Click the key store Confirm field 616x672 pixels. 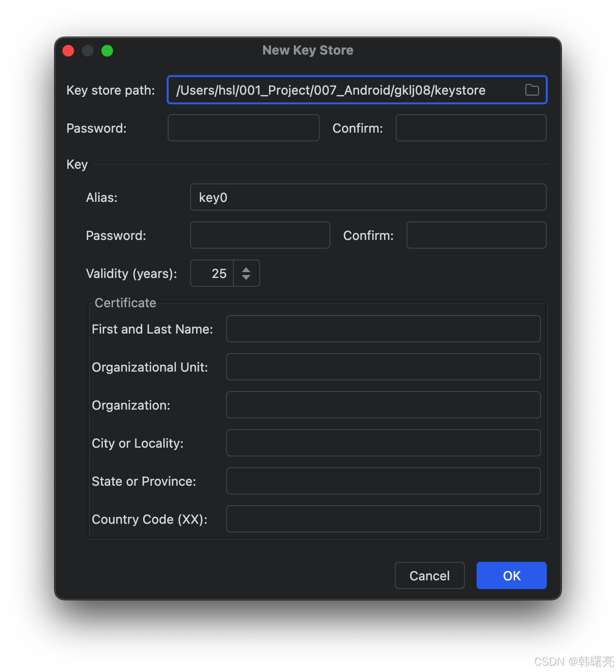(x=470, y=128)
